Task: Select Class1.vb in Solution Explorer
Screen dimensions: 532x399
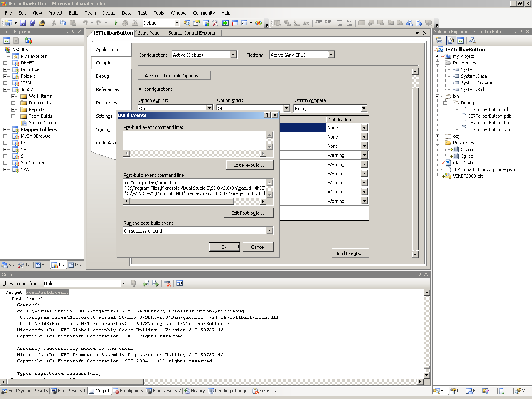Action: click(463, 163)
